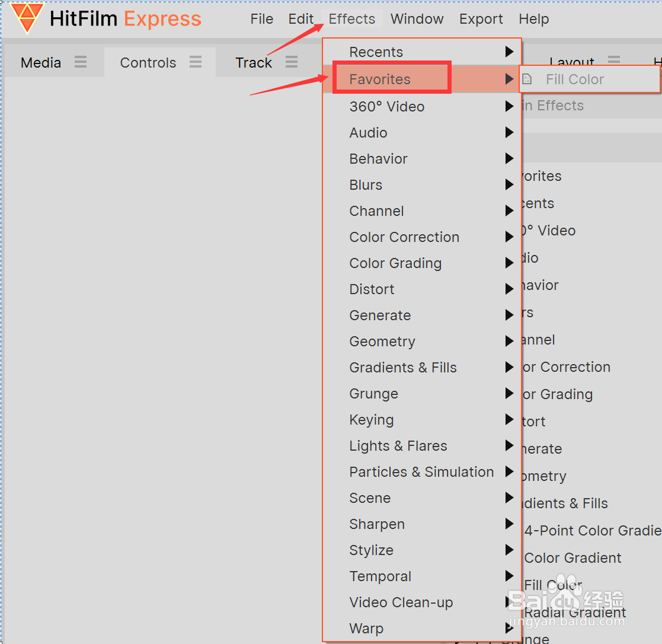The height and width of the screenshot is (644, 662).
Task: Expand the Temporal submenu
Action: [x=422, y=576]
